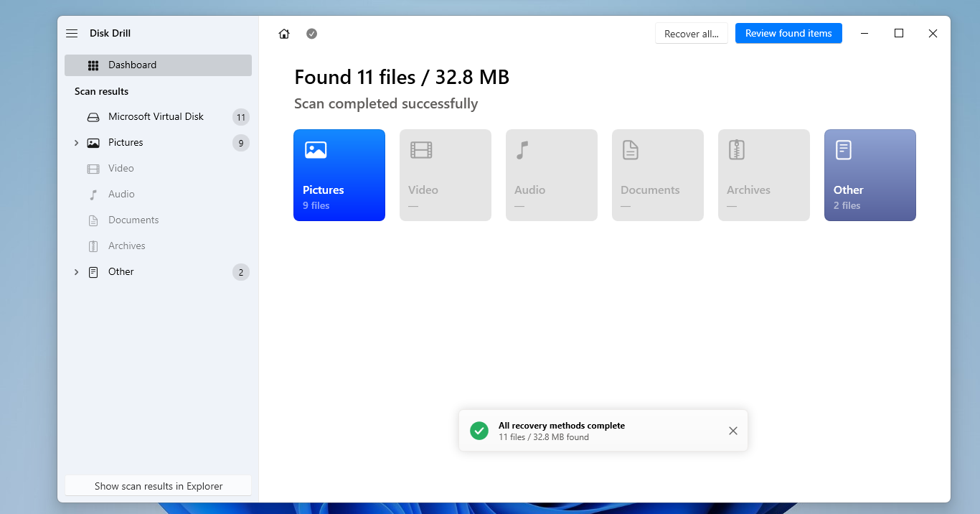
Task: Click the Dashboard grid icon
Action: (x=93, y=65)
